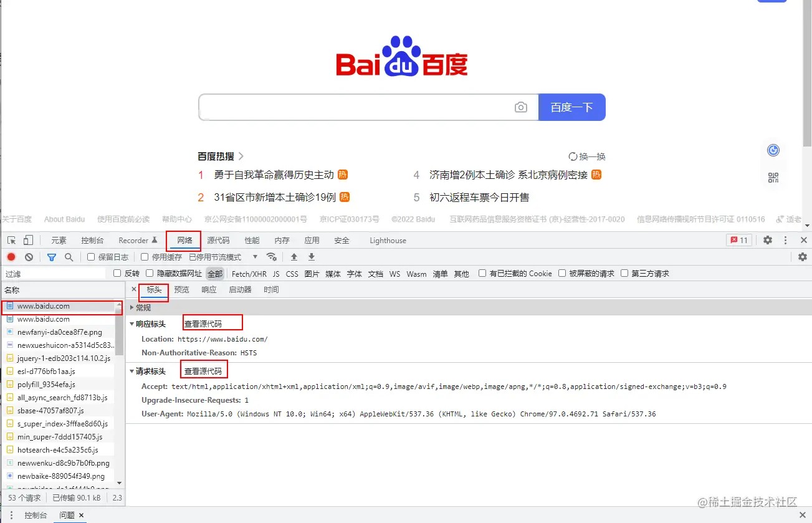Click the red record network log button
The height and width of the screenshot is (523, 812).
(11, 257)
